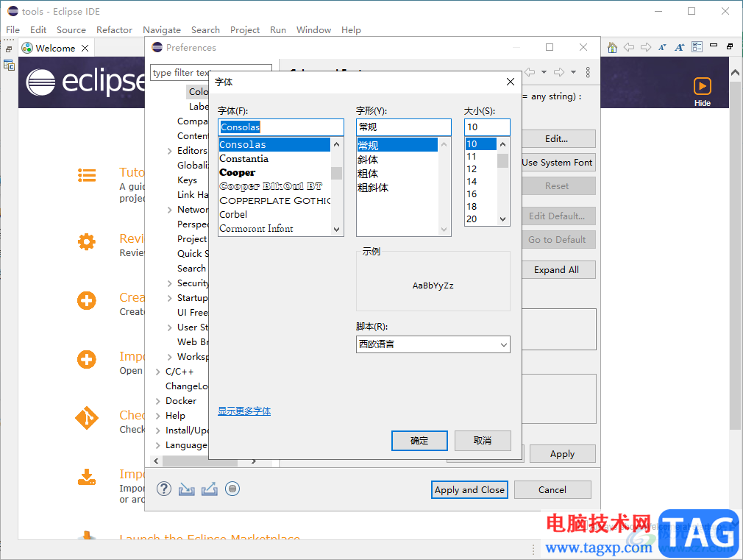The width and height of the screenshot is (743, 560).
Task: Click the Hide workbench play icon
Action: click(x=703, y=86)
